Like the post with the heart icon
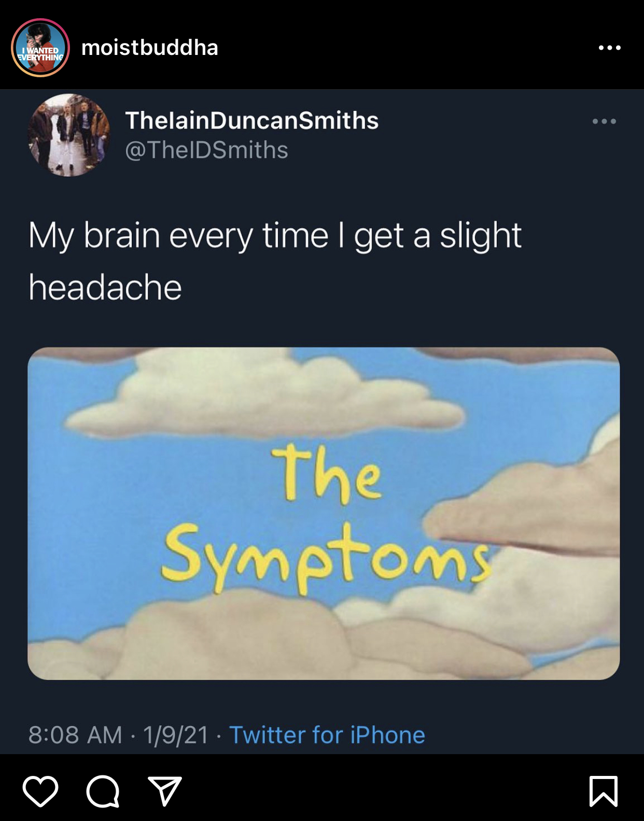Viewport: 644px width, 821px height. point(40,791)
